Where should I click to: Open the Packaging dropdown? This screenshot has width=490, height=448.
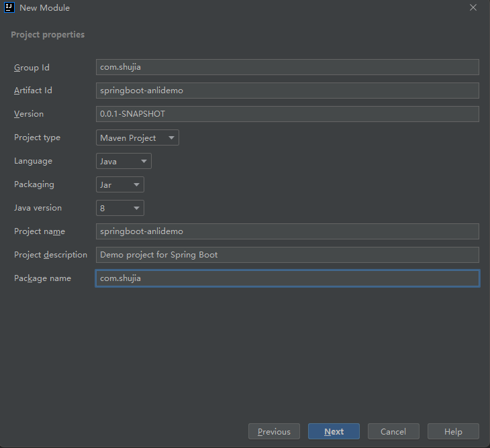[120, 185]
